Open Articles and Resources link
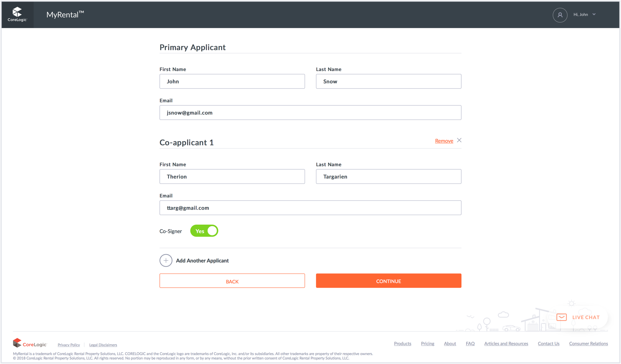The image size is (621, 364). pos(506,344)
